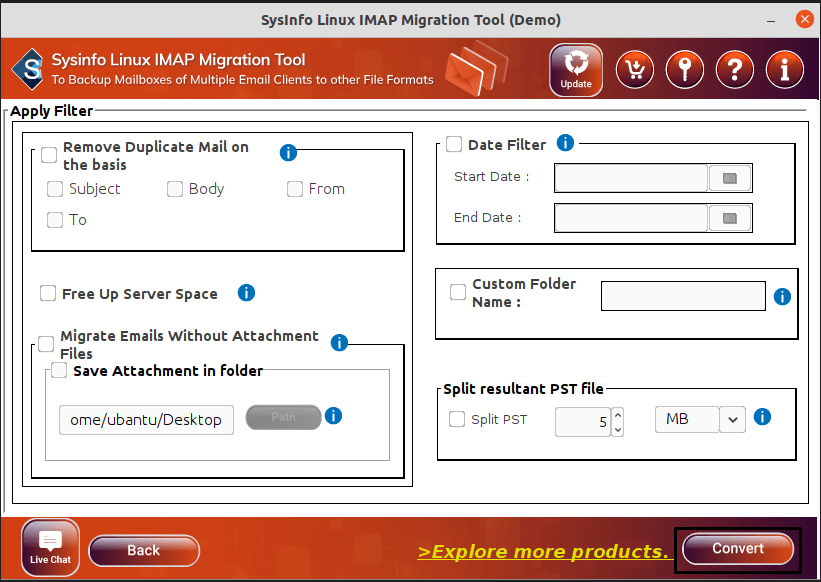Click the Custom Folder Name text field

click(683, 296)
